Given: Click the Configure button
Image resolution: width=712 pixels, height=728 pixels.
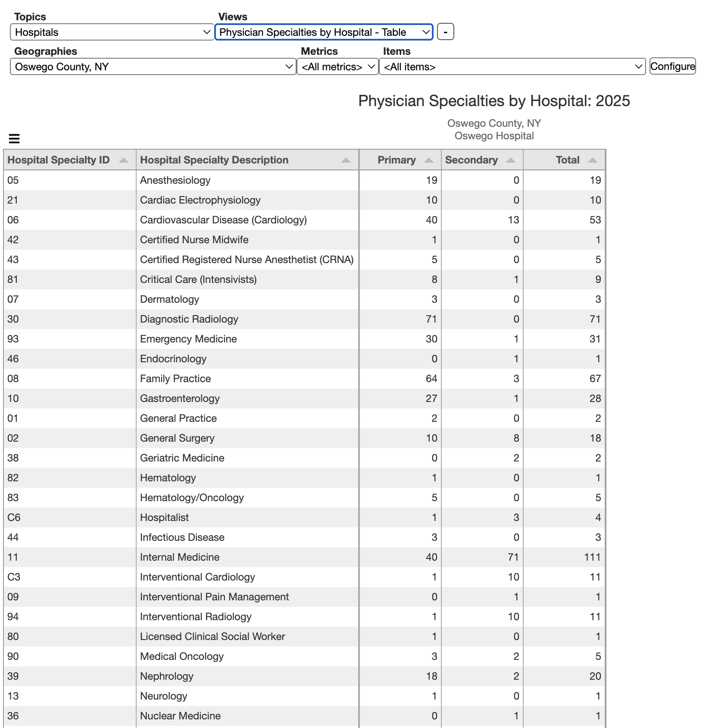Looking at the screenshot, I should click(672, 66).
